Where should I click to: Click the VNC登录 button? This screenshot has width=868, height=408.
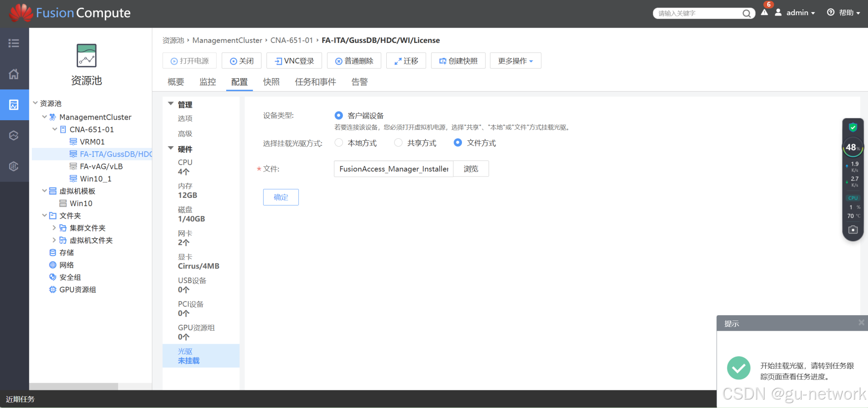pos(294,61)
